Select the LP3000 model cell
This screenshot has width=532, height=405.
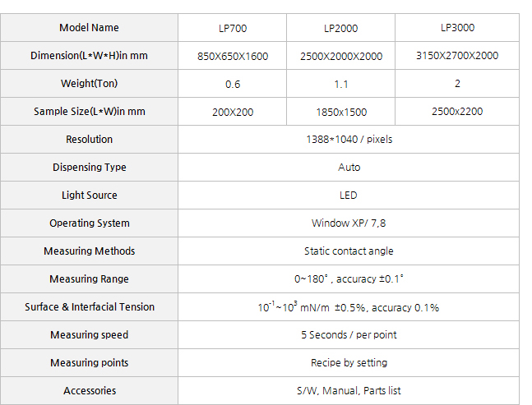(457, 28)
